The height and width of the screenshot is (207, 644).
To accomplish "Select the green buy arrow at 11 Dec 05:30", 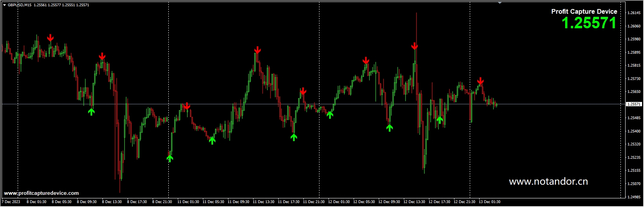I will coord(212,140).
